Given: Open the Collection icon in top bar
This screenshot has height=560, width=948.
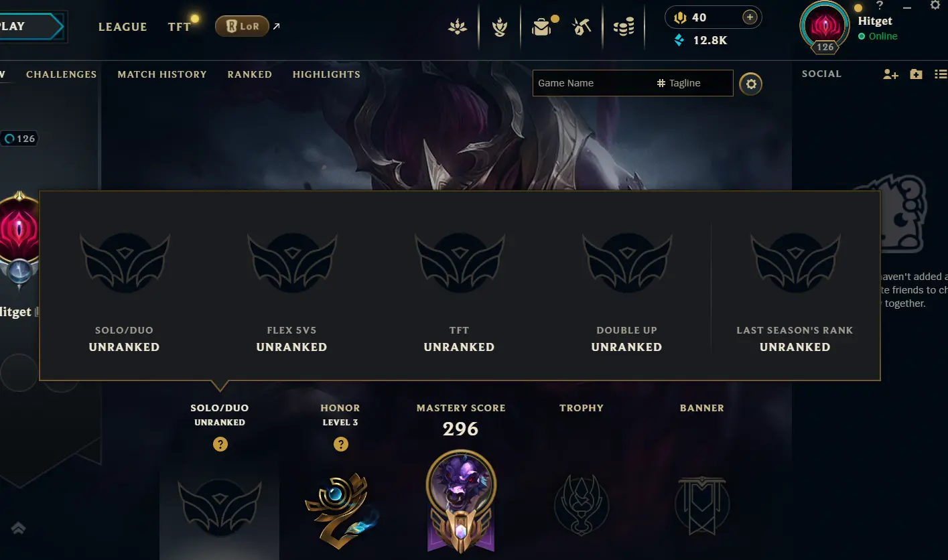Looking at the screenshot, I should (x=458, y=27).
